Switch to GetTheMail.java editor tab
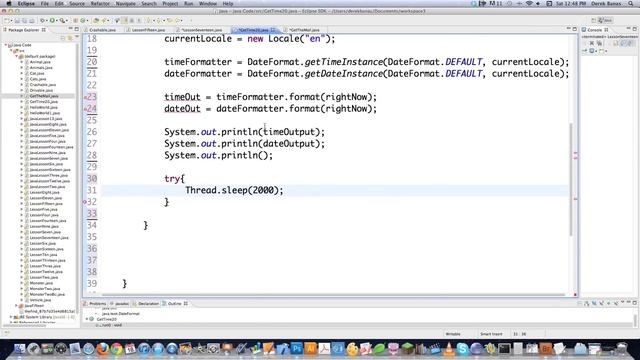The height and width of the screenshot is (360, 640). [304, 30]
